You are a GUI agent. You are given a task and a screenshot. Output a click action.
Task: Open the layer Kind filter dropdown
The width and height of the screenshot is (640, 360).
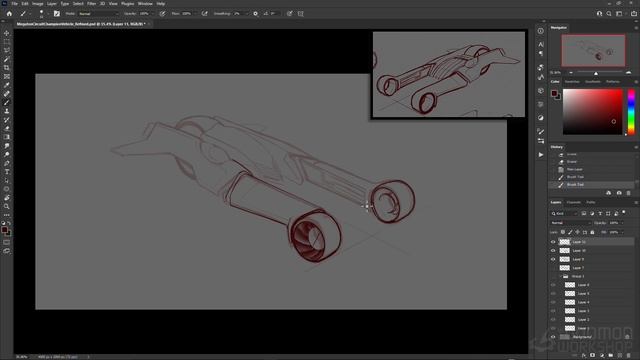point(564,213)
